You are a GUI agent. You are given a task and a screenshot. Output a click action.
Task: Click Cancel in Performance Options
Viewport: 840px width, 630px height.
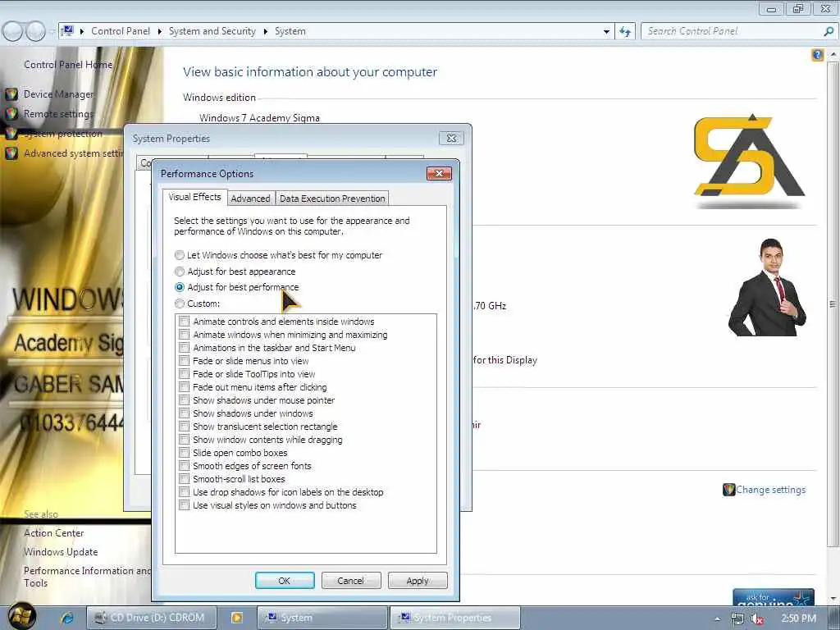click(x=351, y=581)
